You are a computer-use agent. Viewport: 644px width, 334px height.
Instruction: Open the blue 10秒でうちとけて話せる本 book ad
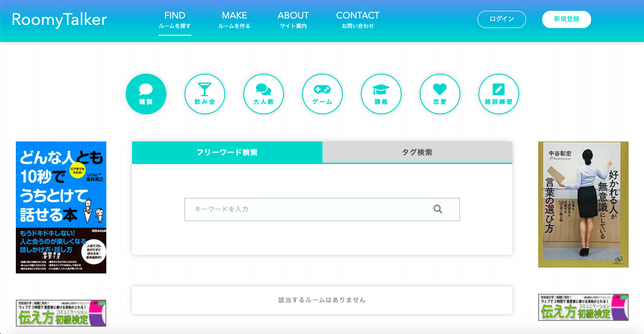pos(61,207)
